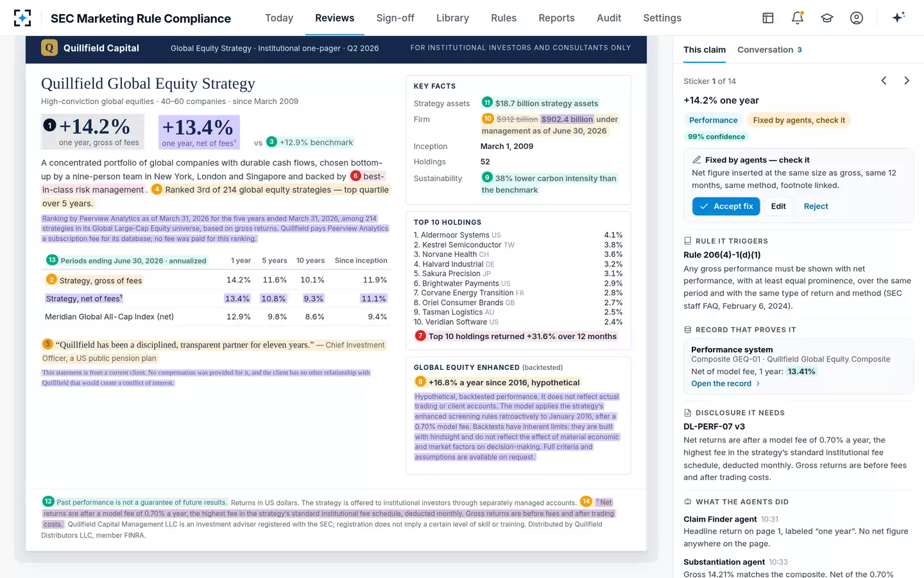This screenshot has width=924, height=578.
Task: Open the user profile icon
Action: (x=857, y=18)
